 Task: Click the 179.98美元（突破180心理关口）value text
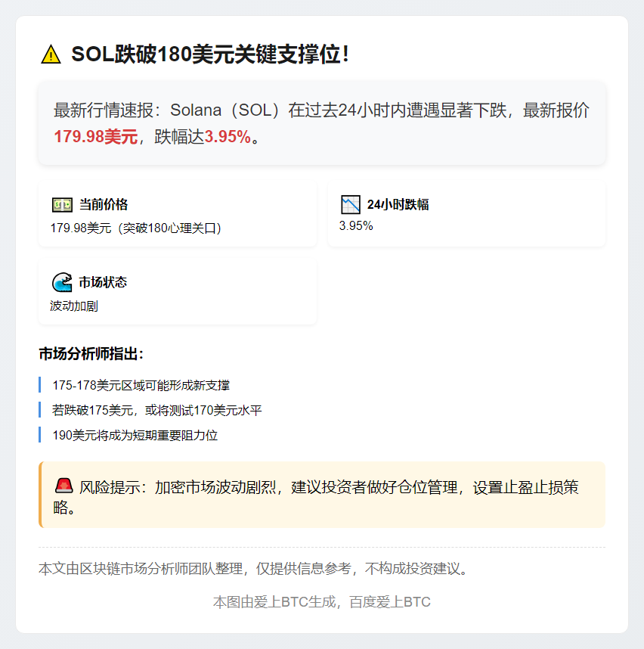(x=136, y=228)
